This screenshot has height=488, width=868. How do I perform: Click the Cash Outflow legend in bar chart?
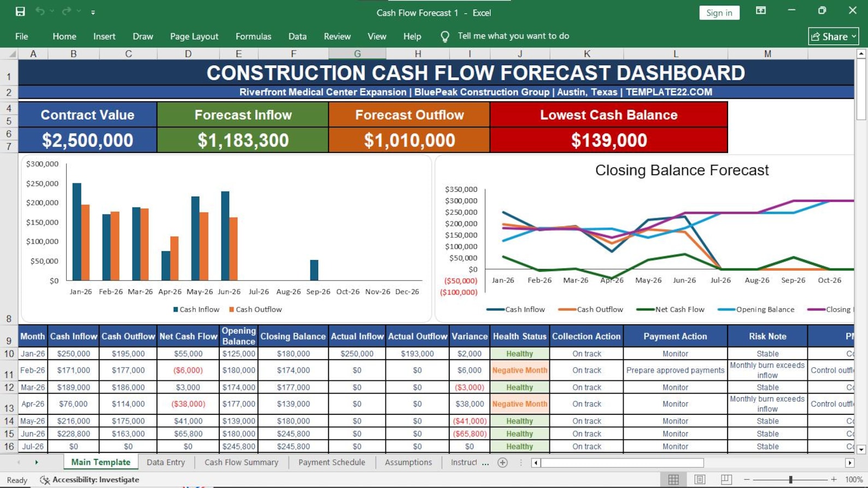(255, 309)
